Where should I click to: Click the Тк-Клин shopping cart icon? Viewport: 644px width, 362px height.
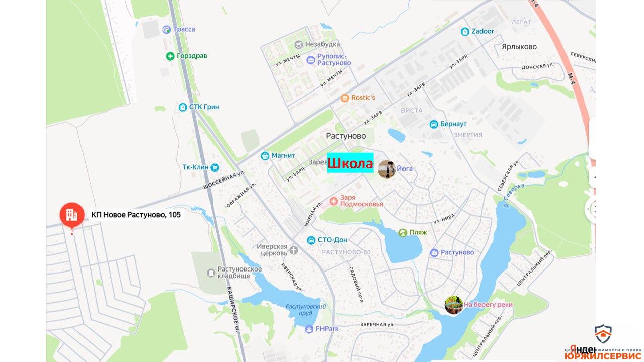pos(215,167)
